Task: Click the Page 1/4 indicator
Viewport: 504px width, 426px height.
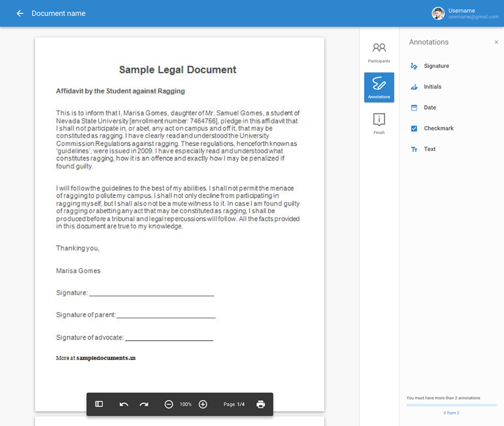Action: coord(234,404)
